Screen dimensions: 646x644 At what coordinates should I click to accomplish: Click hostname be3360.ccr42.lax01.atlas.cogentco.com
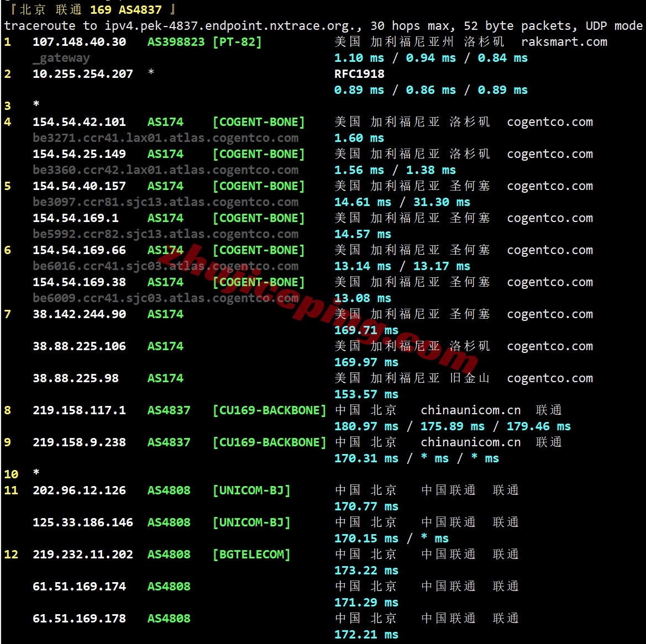point(166,170)
